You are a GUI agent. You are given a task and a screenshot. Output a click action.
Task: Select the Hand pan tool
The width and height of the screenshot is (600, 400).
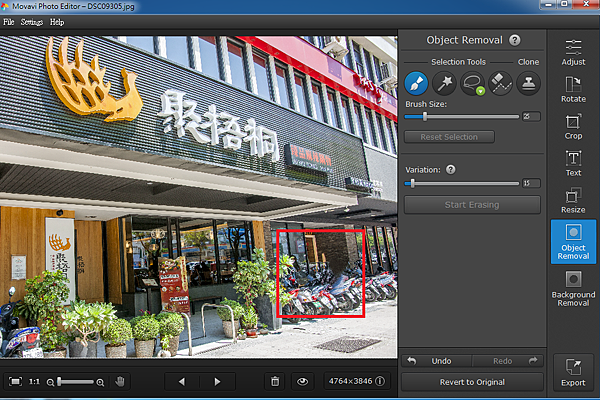pos(120,381)
